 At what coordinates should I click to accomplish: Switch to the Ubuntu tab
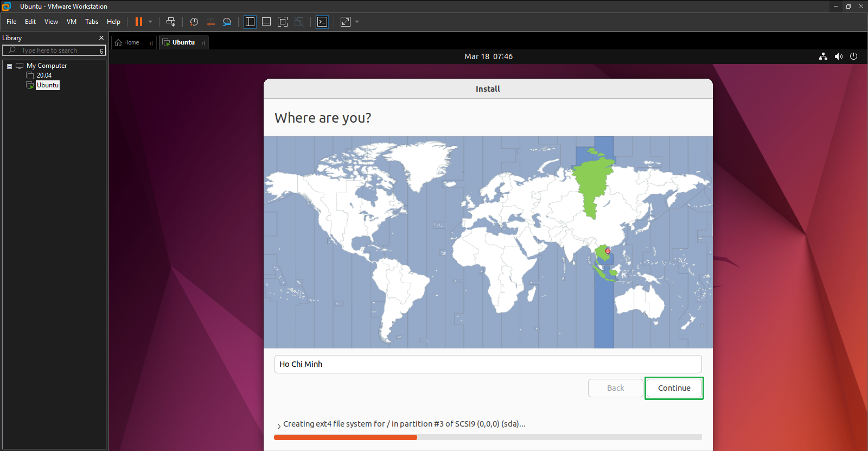coord(183,42)
